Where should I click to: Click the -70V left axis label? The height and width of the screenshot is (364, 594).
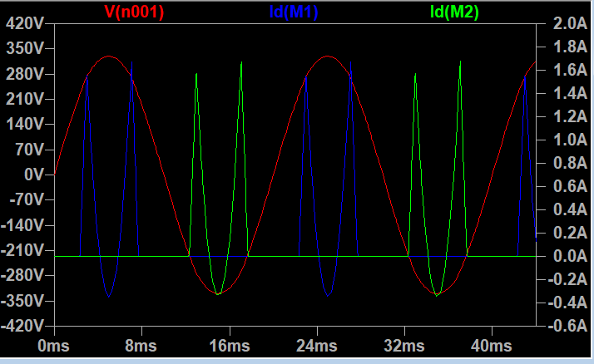tap(27, 199)
